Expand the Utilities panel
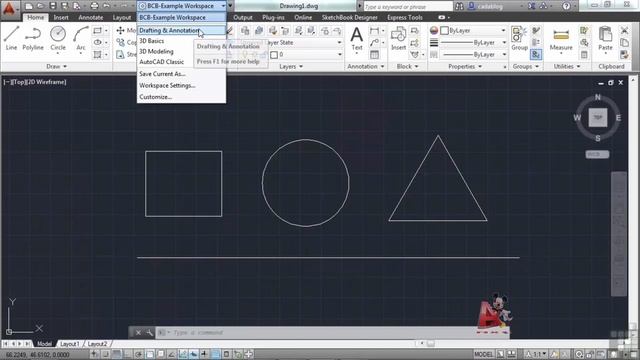Viewport: 640px width, 360px height. tap(567, 67)
